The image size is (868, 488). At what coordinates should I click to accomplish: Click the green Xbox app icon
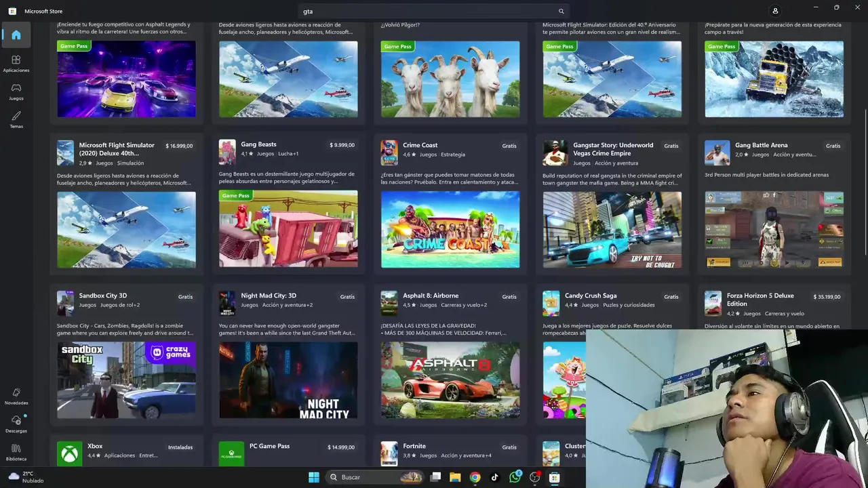click(x=69, y=453)
